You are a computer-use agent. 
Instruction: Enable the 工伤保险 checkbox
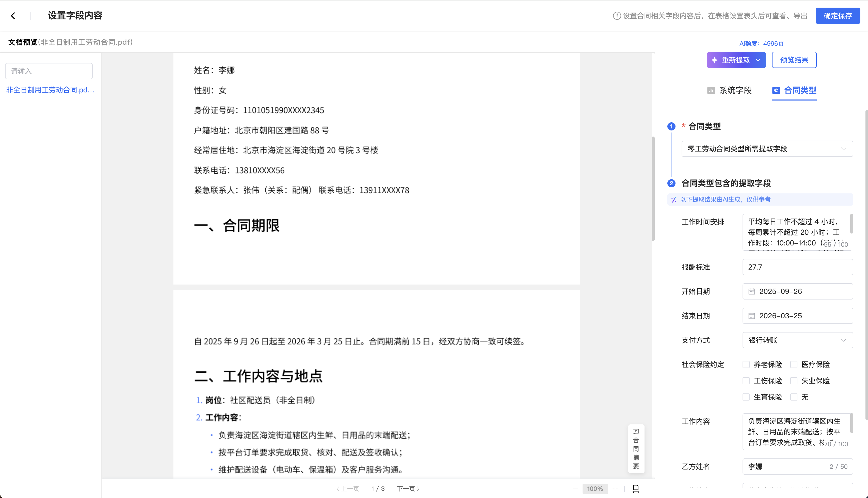pos(746,381)
